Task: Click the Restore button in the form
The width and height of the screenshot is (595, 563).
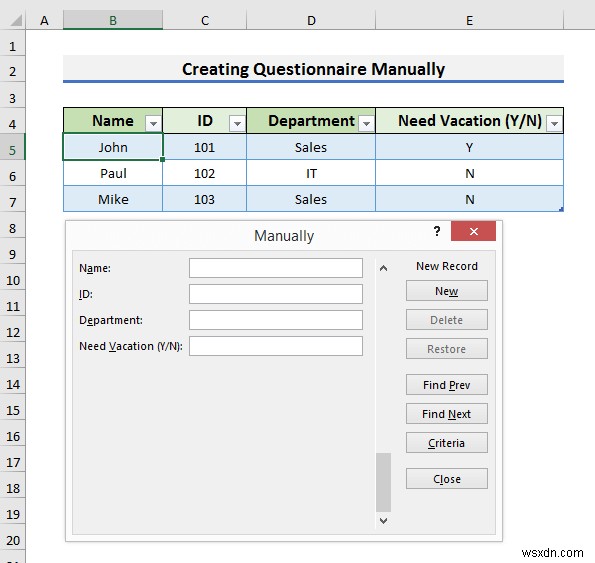Action: tap(447, 349)
